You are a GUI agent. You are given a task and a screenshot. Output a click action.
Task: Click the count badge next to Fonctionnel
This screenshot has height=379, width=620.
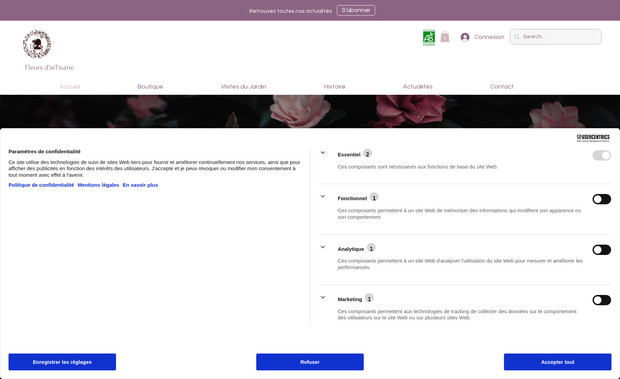click(374, 197)
